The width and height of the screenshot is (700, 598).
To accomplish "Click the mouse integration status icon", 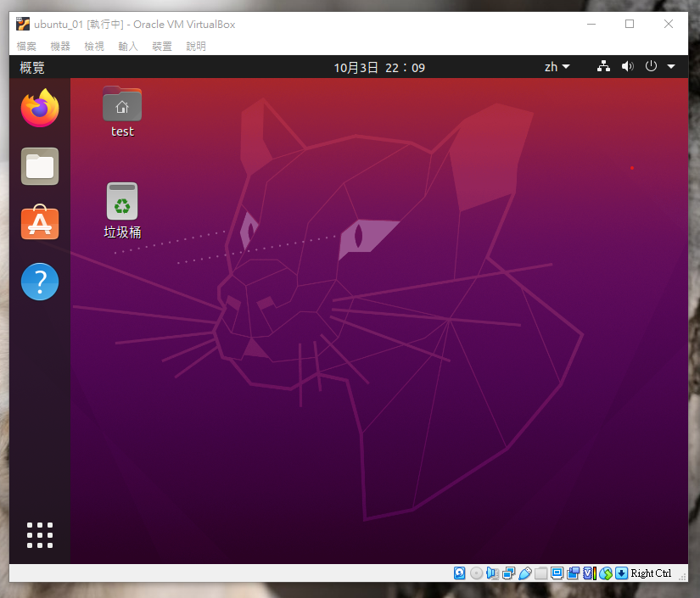I will [x=606, y=573].
